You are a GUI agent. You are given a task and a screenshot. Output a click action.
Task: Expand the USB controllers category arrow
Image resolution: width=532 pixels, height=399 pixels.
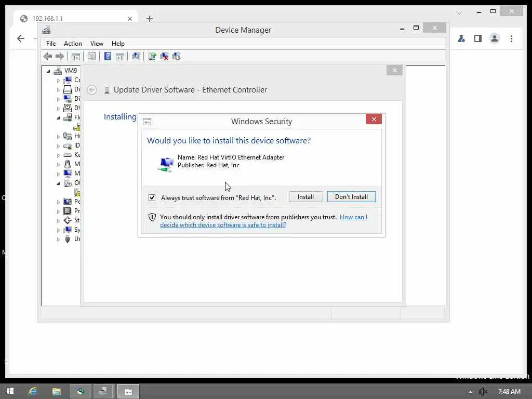(x=58, y=240)
